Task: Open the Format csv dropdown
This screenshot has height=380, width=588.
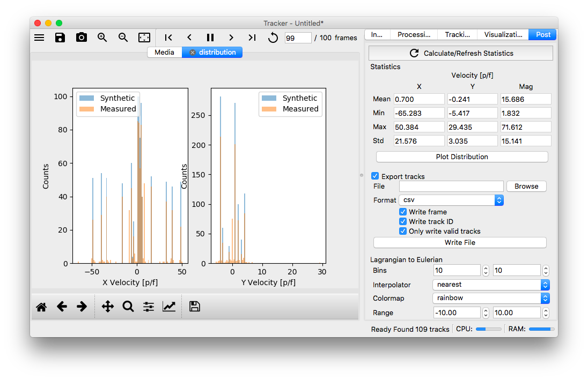Action: 451,200
